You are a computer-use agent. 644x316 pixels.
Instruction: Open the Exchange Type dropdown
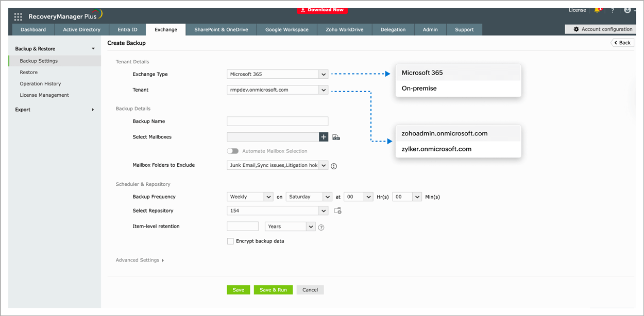pos(277,74)
